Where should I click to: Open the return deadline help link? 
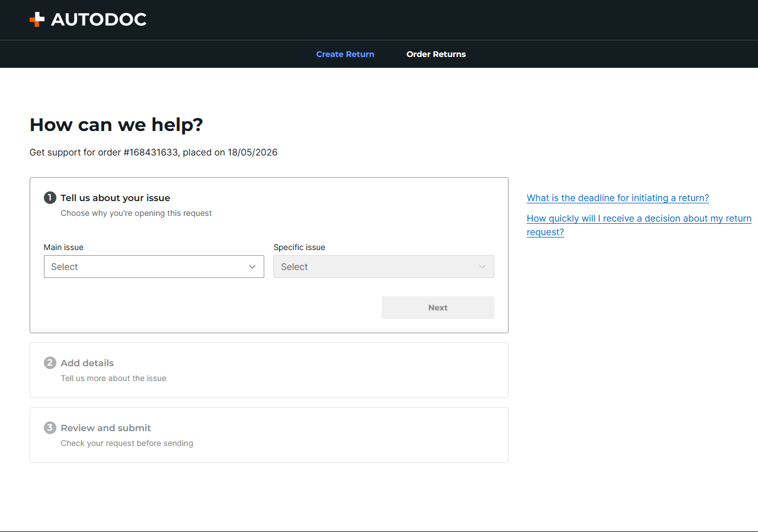(618, 198)
